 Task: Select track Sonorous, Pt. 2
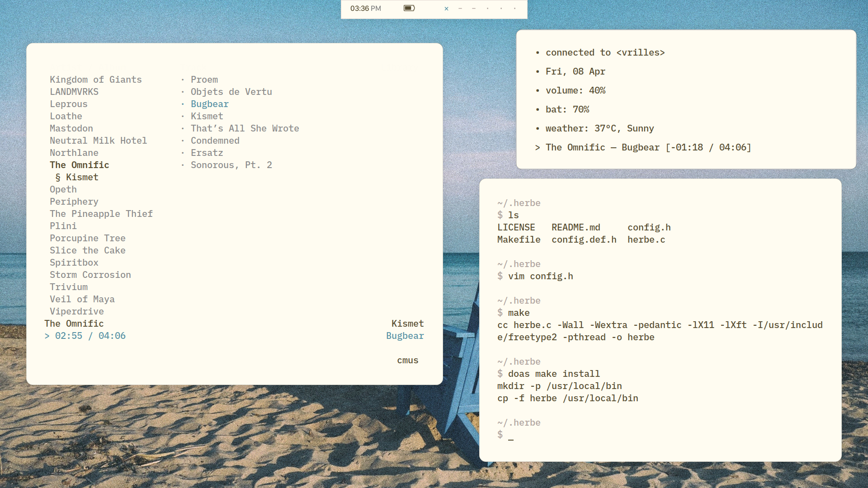(x=231, y=165)
